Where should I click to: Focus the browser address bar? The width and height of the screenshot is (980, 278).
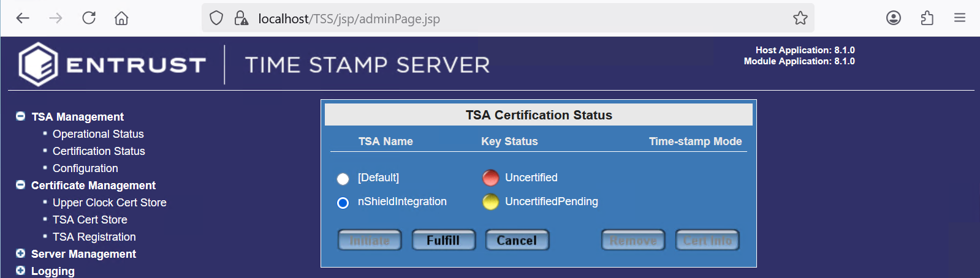(x=507, y=18)
